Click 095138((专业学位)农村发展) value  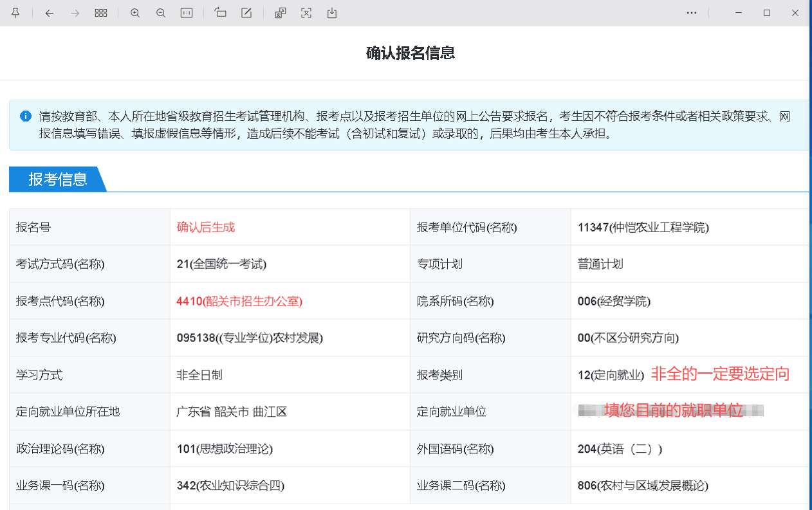(250, 338)
